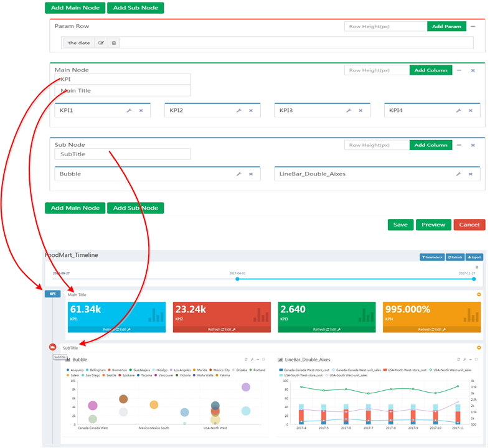Edit the Bubble chart widget
Image resolution: width=490 pixels, height=448 pixels.
[x=252, y=360]
